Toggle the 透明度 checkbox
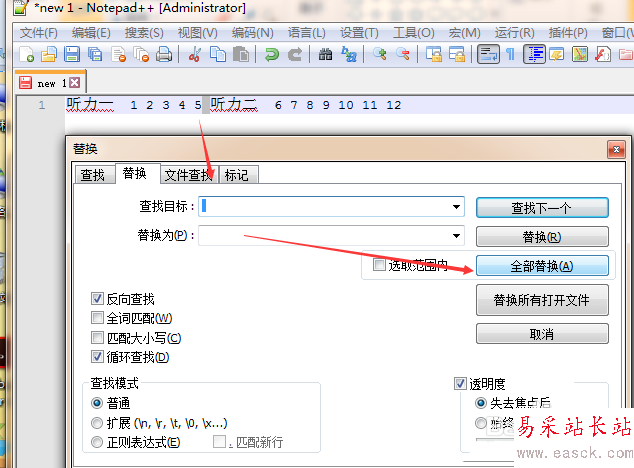Screen dimensions: 634x468 [x=460, y=383]
